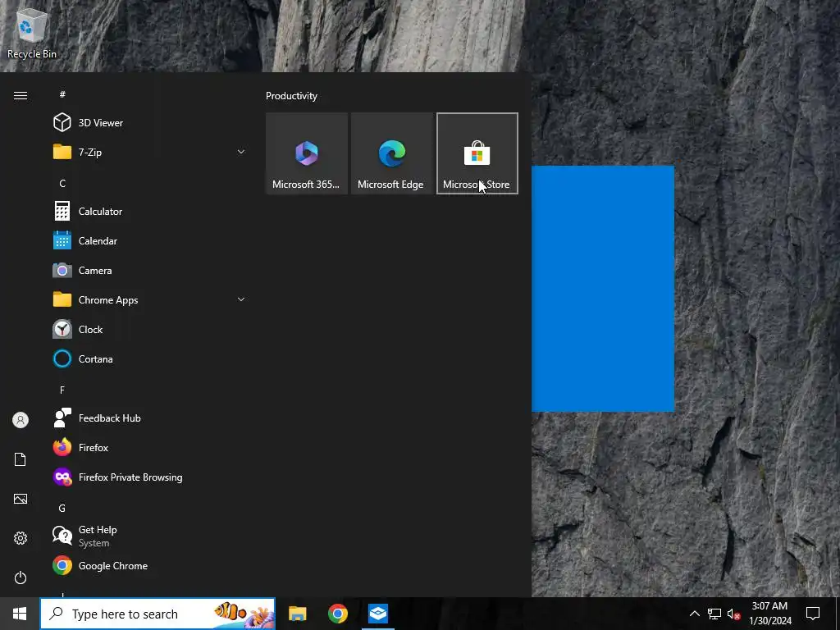
Task: Open the Chrome Apps folder entry
Action: 149,299
